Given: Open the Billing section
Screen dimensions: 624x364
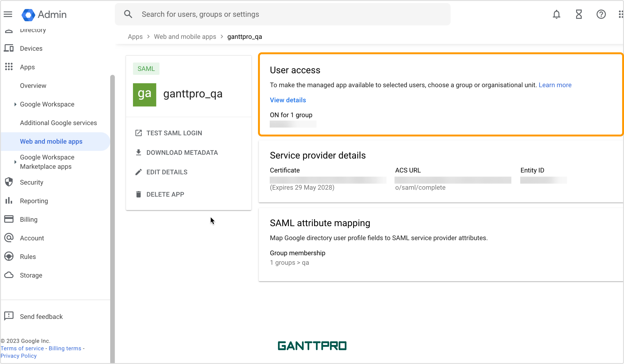Looking at the screenshot, I should tap(29, 219).
